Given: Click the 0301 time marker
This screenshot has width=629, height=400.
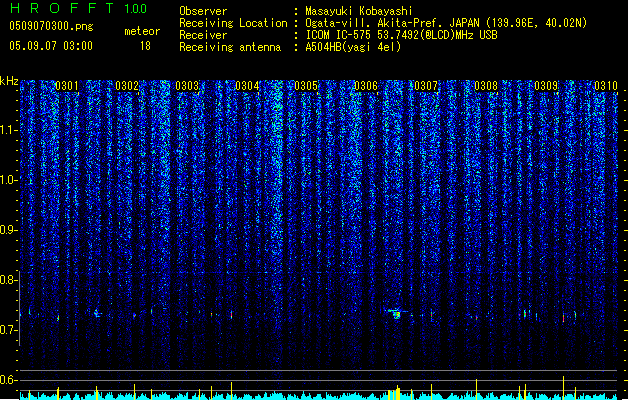Looking at the screenshot, I should click(67, 86).
